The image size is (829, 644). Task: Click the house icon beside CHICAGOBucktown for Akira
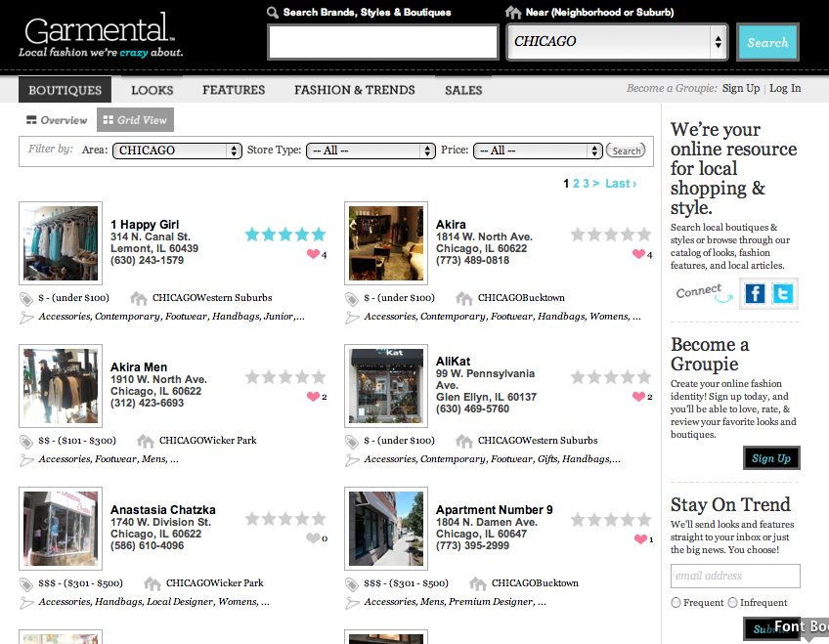click(464, 298)
